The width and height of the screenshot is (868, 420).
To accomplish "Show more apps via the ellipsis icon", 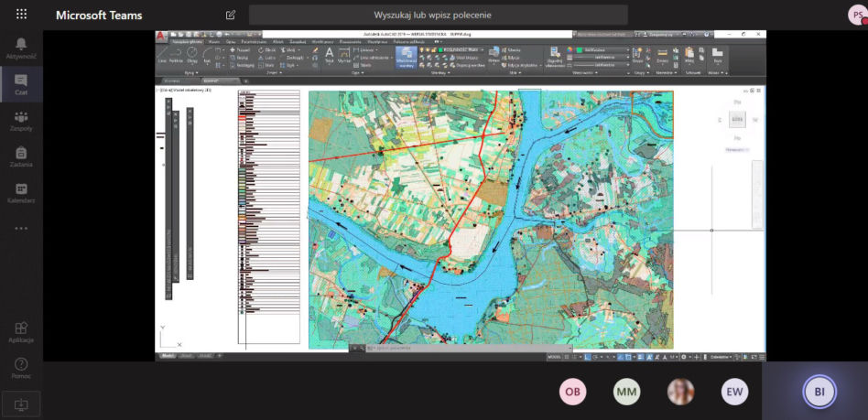I will click(x=21, y=228).
